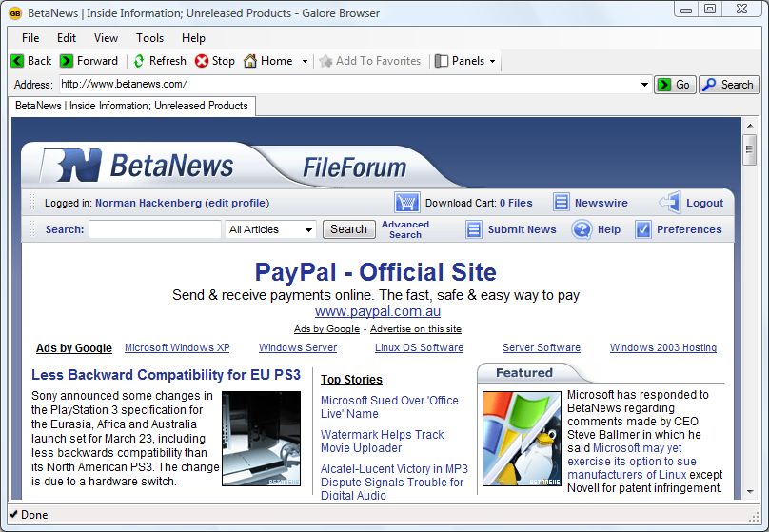Switch to the FileForum site tab
769x532 pixels.
tap(355, 167)
